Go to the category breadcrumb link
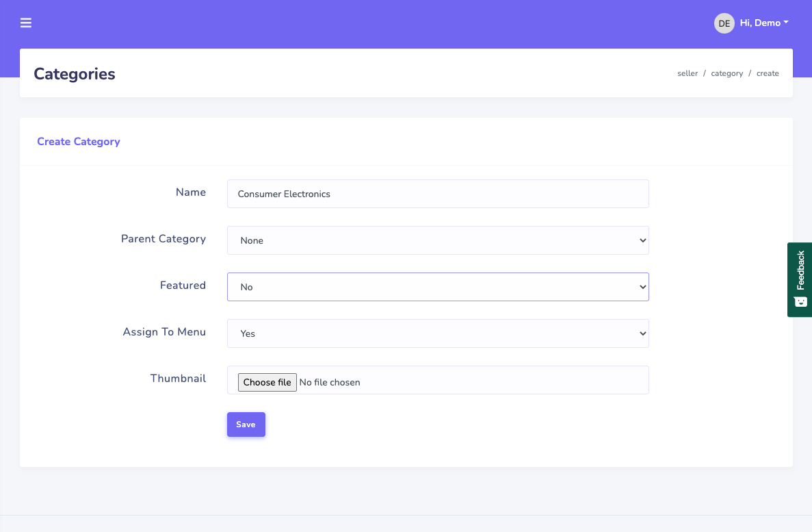Image resolution: width=812 pixels, height=532 pixels. (726, 74)
